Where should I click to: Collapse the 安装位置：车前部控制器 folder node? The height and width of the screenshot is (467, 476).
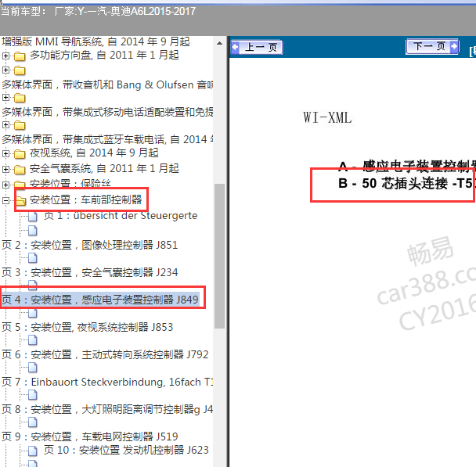tap(5, 200)
